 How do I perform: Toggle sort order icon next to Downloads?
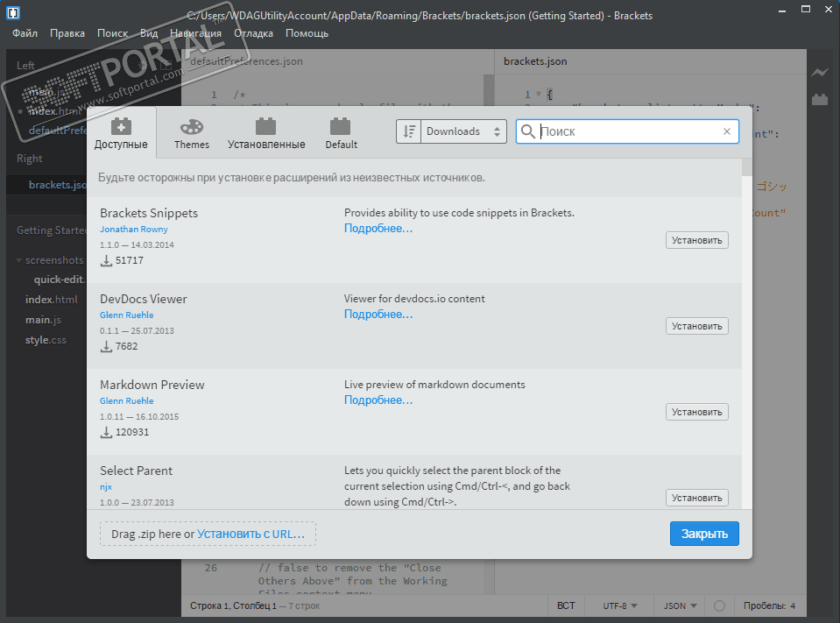coord(409,131)
